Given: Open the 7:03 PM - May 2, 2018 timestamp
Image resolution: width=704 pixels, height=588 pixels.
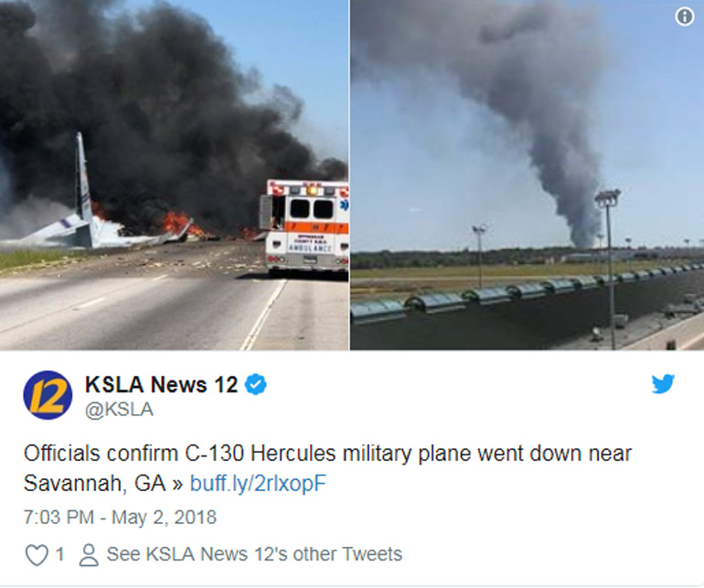Looking at the screenshot, I should click(x=120, y=517).
